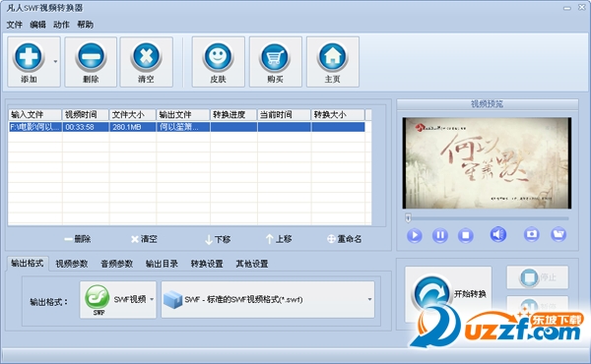Viewport: 591px width, 364px height.
Task: Click the 清空 button below the file list
Action: (144, 239)
